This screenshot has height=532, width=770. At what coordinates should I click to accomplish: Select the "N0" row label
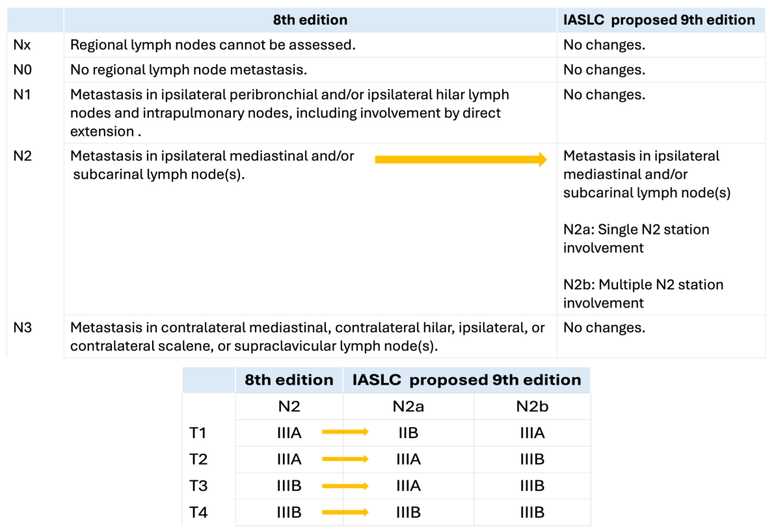[22, 70]
